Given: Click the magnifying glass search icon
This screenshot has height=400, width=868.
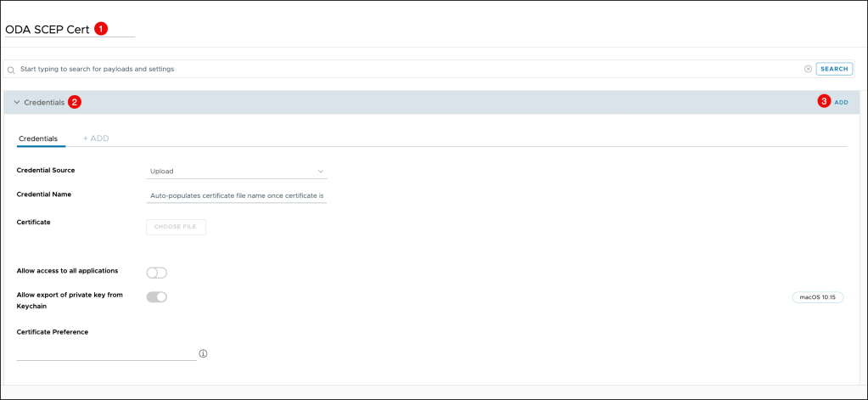Looking at the screenshot, I should pyautogui.click(x=11, y=69).
